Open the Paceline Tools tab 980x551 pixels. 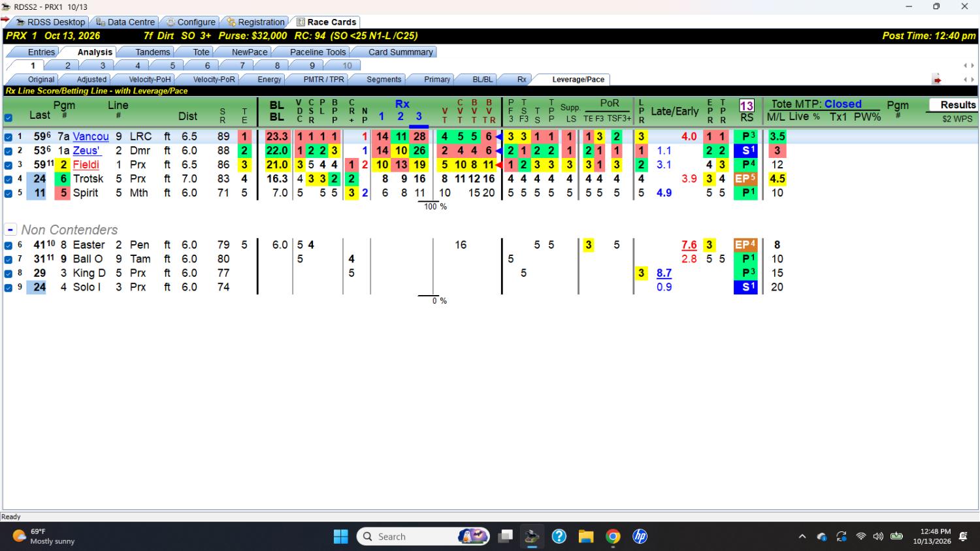(x=318, y=52)
